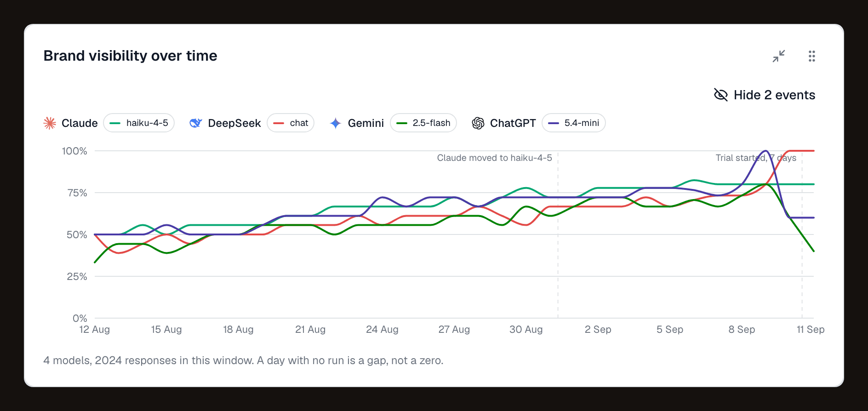Click the green 2.5-flash line swatch
The height and width of the screenshot is (411, 868).
pyautogui.click(x=402, y=123)
